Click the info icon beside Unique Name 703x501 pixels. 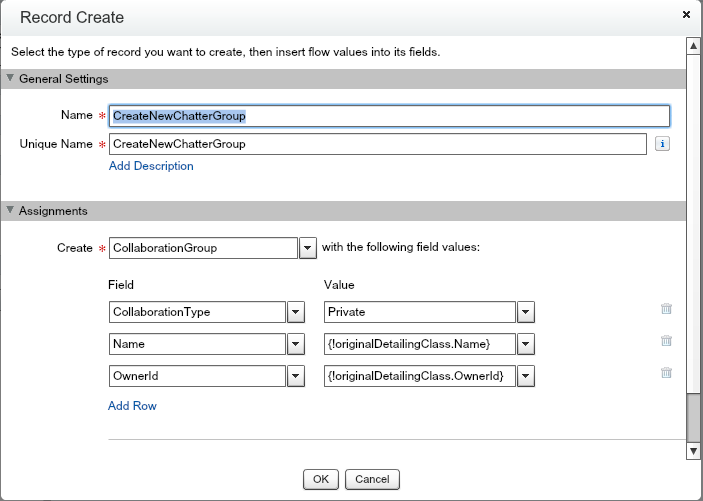pyautogui.click(x=661, y=144)
